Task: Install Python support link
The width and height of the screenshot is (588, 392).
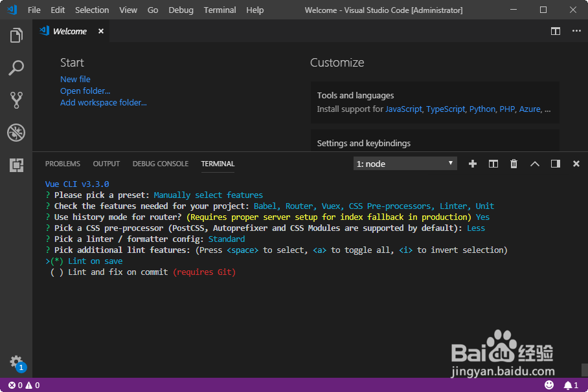Action: 482,109
